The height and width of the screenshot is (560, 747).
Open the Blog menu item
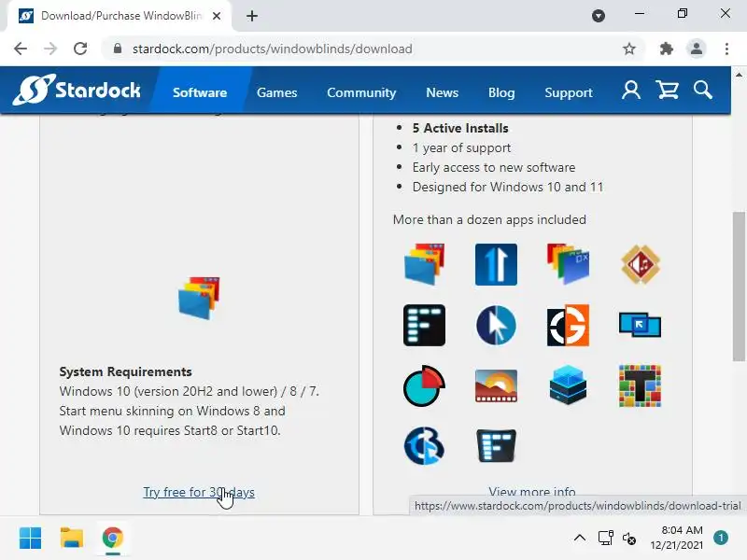coord(501,92)
